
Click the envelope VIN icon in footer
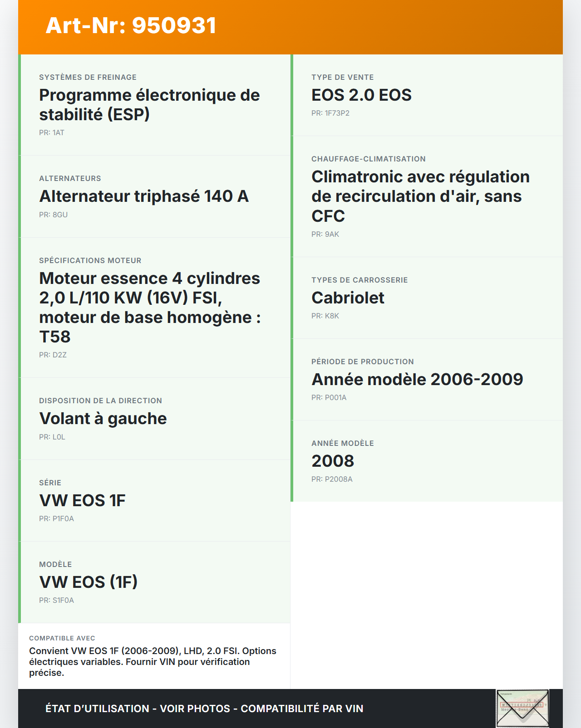click(523, 708)
